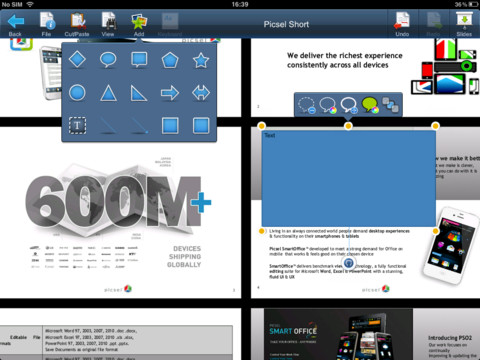Open the Slides panel
480x360 pixels.
tap(464, 25)
